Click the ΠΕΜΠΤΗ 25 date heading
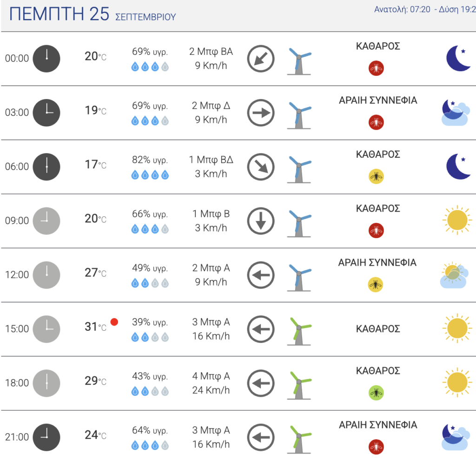This screenshot has width=476, height=461. coord(59,14)
